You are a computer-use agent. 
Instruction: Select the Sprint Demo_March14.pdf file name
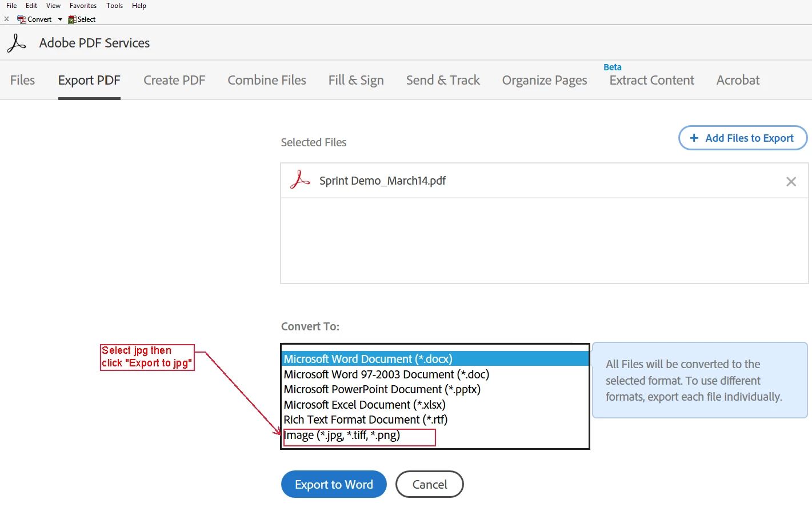coord(382,181)
